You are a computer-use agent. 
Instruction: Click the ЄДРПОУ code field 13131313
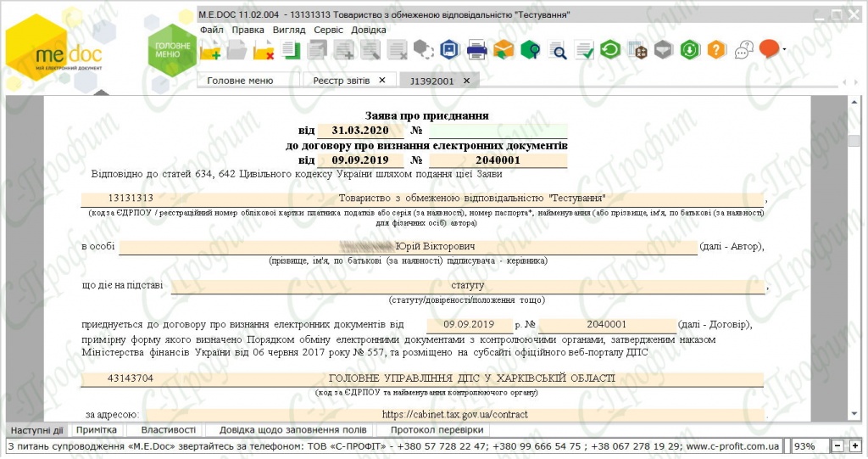pyautogui.click(x=131, y=199)
